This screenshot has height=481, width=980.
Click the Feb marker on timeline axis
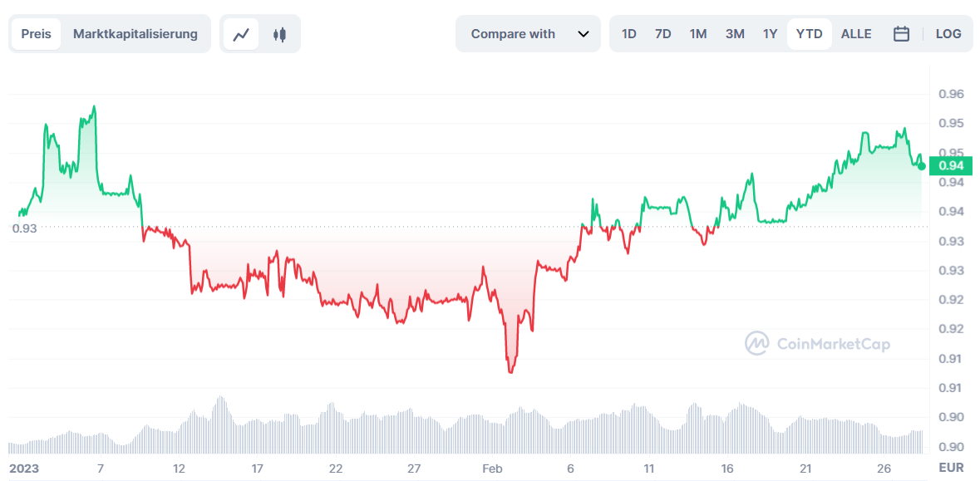pos(493,469)
